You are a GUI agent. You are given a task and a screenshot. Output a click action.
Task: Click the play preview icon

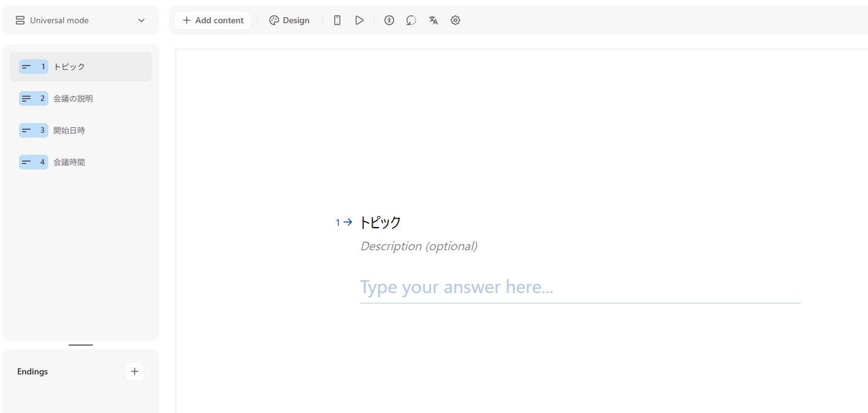(x=359, y=20)
